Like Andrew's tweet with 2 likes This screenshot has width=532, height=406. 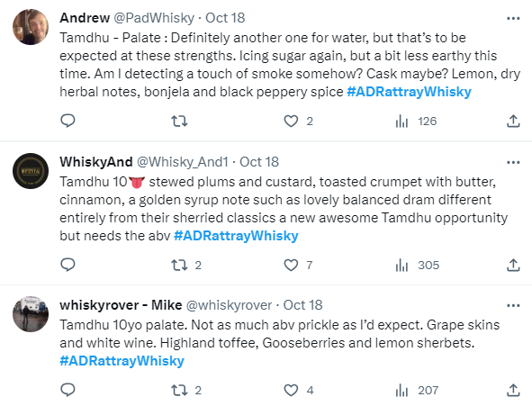pyautogui.click(x=298, y=122)
